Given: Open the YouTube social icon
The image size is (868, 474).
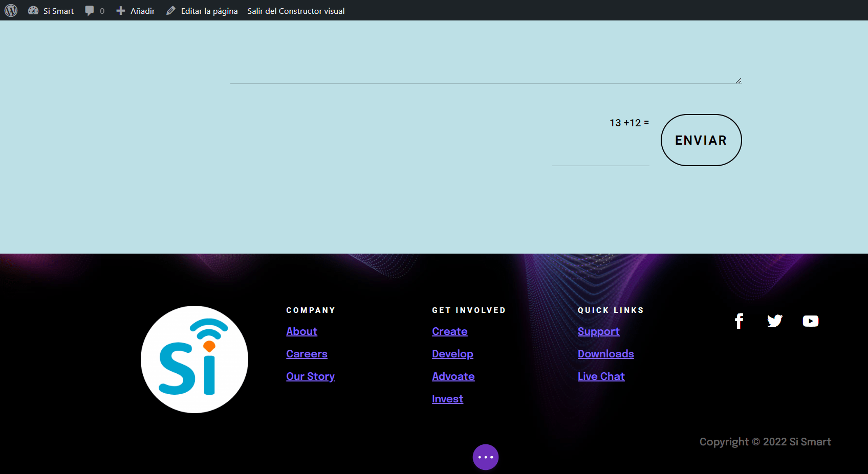Looking at the screenshot, I should tap(811, 321).
